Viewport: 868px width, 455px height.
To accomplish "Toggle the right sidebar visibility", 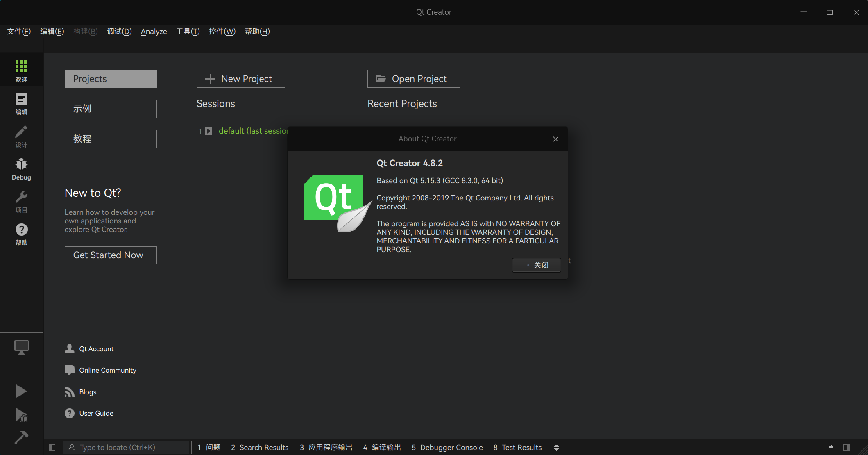I will 846,447.
